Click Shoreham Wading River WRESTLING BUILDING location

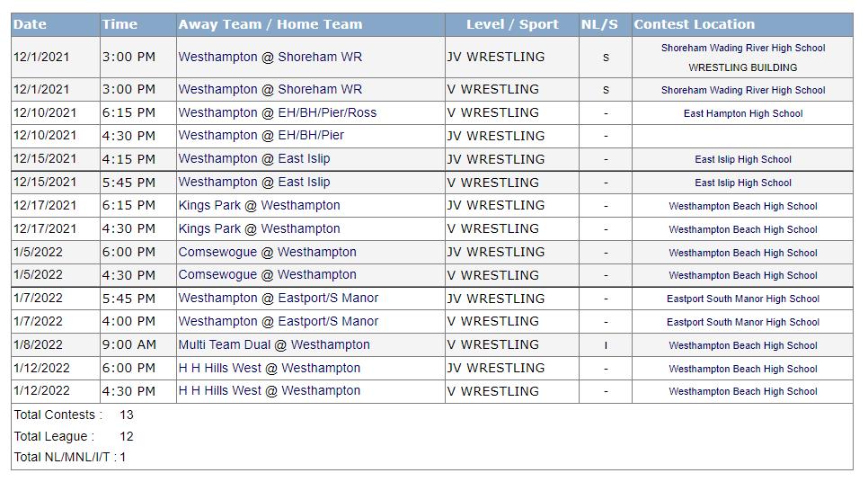coord(743,58)
